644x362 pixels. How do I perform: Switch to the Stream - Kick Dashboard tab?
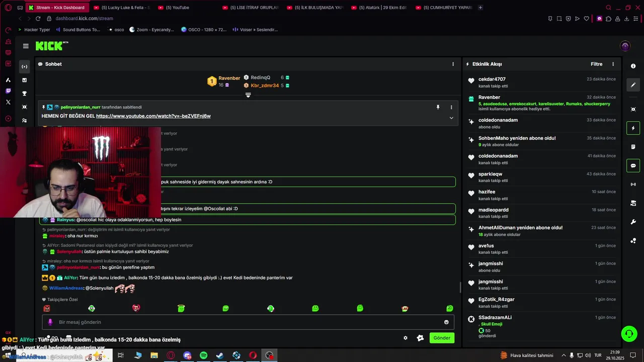[56, 8]
